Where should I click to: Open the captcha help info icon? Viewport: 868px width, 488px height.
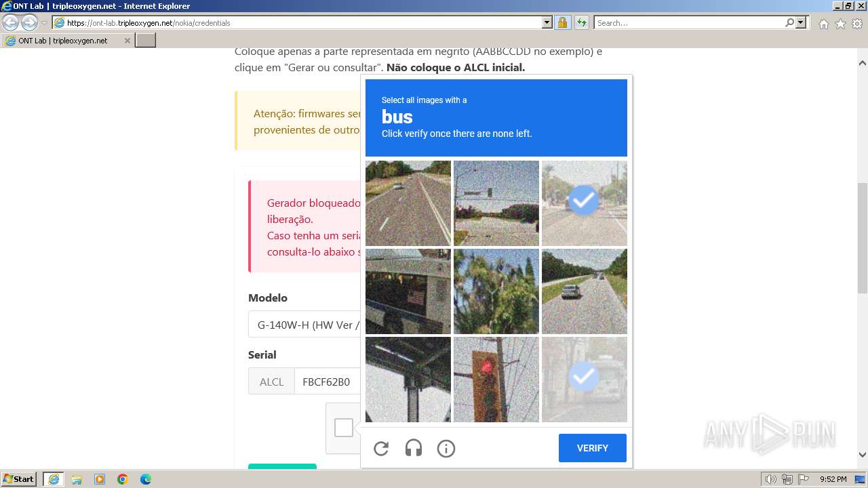coord(446,448)
